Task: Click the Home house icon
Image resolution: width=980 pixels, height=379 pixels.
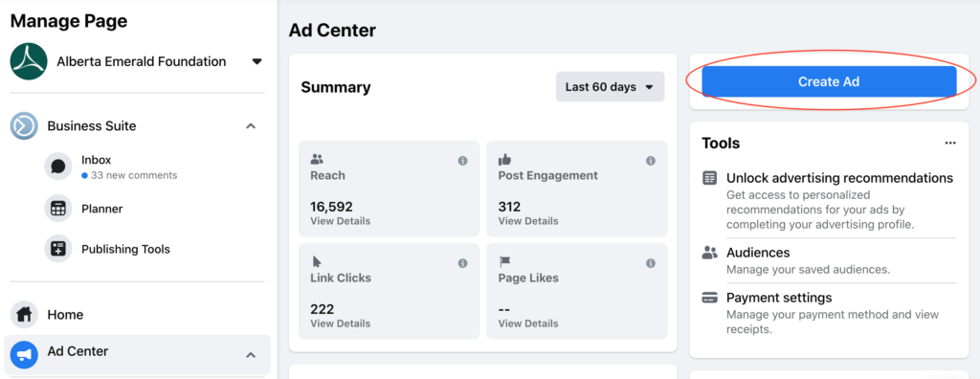Action: (24, 314)
